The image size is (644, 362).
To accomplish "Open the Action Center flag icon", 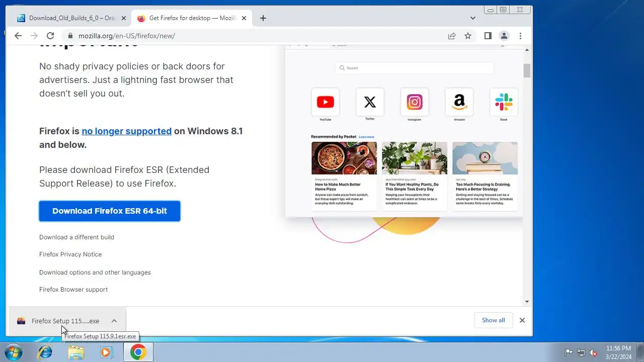I will [x=569, y=352].
